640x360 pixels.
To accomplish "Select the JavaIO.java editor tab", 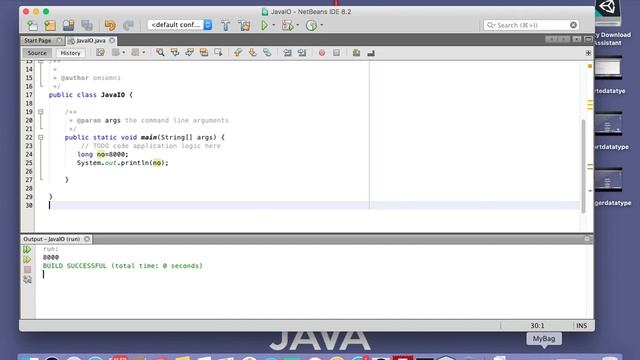I will click(91, 40).
